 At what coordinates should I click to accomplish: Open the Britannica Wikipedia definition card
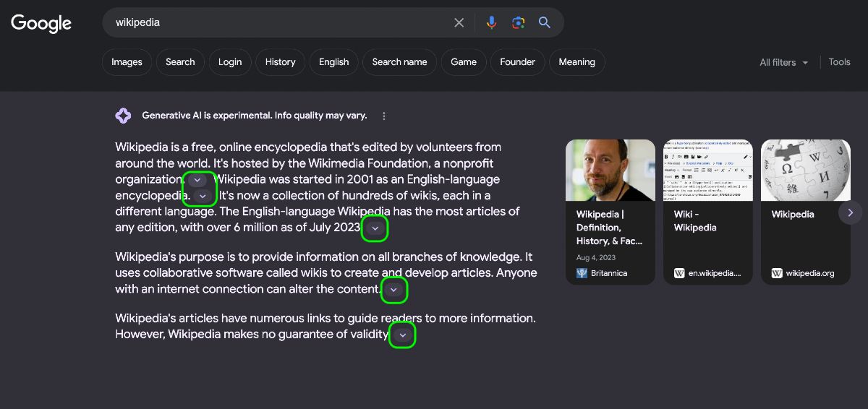coord(610,212)
